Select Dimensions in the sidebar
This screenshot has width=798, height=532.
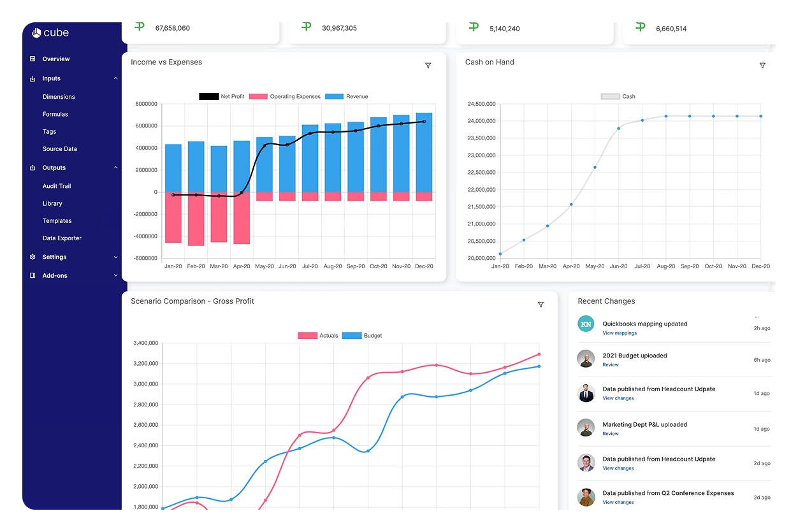coord(59,96)
